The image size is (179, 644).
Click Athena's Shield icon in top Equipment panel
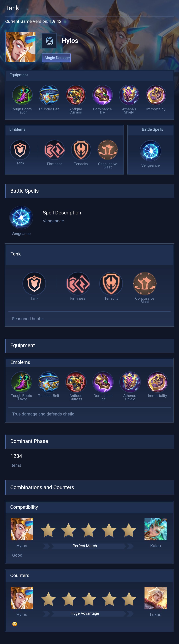point(129,95)
